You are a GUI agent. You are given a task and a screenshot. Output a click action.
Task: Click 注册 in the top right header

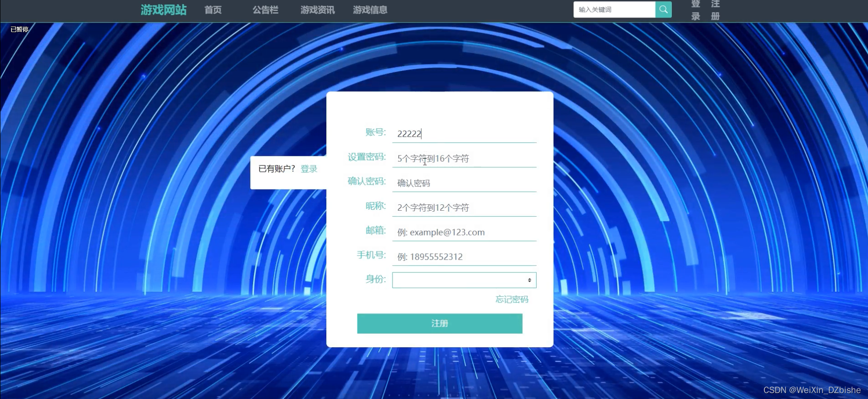click(x=715, y=10)
